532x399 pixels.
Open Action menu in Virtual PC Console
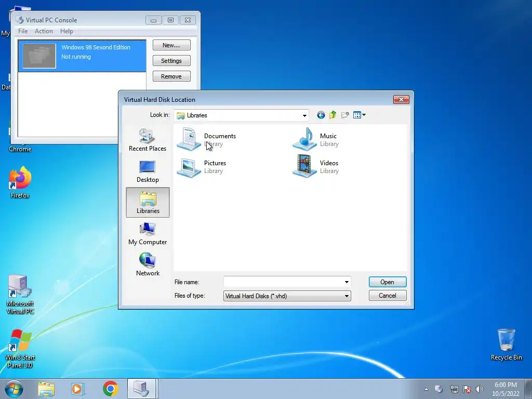(44, 31)
